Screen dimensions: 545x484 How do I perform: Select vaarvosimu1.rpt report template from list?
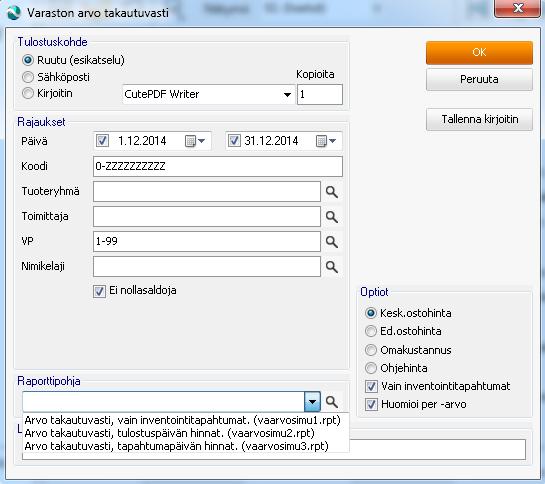(182, 420)
